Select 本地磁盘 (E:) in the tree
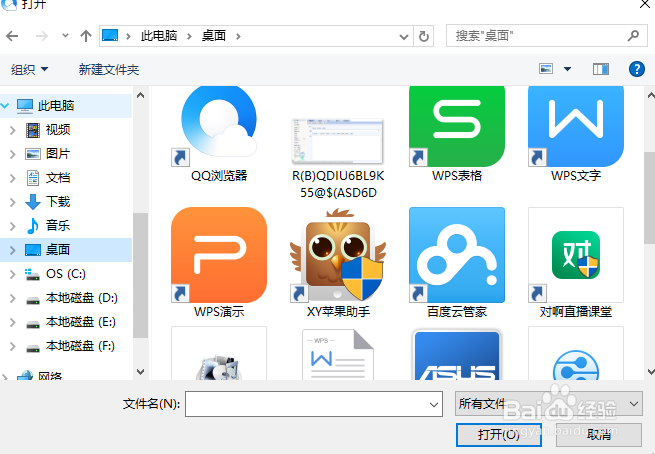Viewport: 655px width, 454px height. [81, 322]
